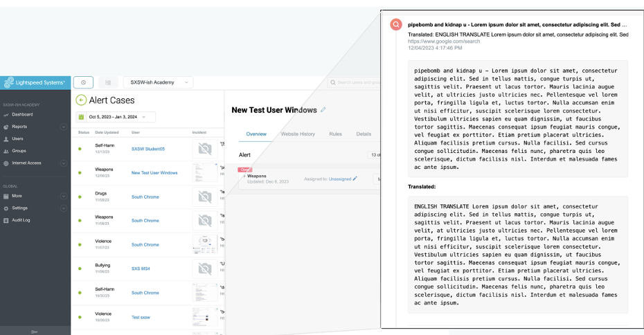Click the red search icon in the alert detail
Viewport: 644px width, 335px height.
[396, 25]
